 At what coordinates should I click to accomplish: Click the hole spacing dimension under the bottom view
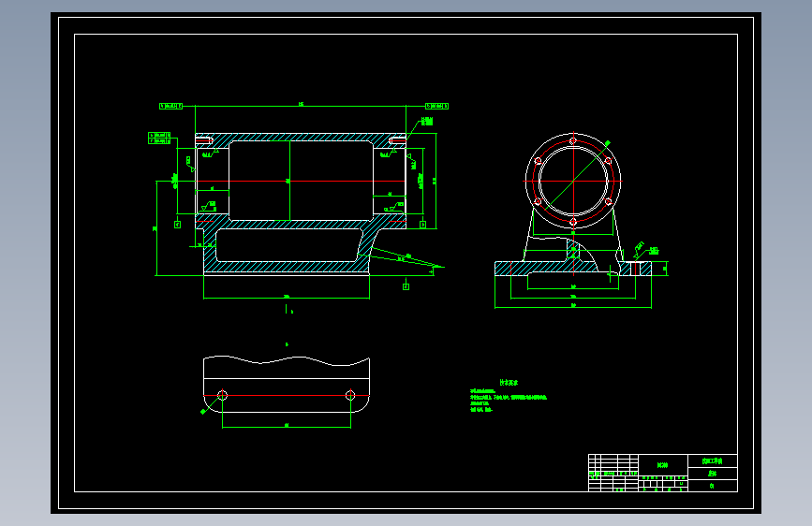pyautogui.click(x=287, y=426)
